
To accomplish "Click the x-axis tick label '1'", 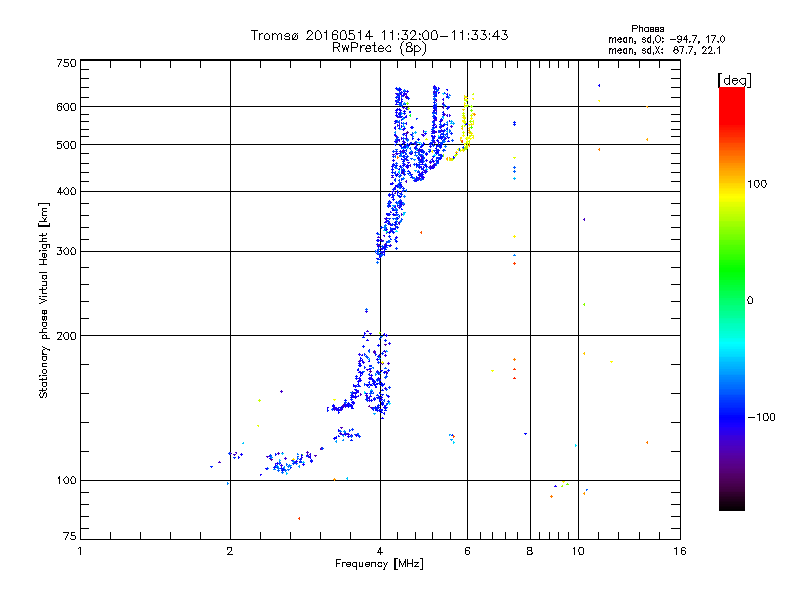I will (x=80, y=551).
